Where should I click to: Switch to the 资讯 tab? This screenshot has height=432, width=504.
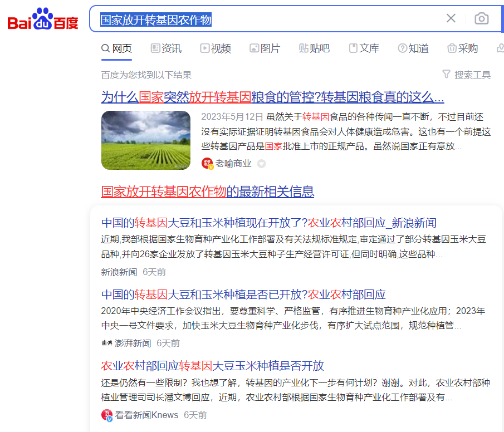(166, 48)
